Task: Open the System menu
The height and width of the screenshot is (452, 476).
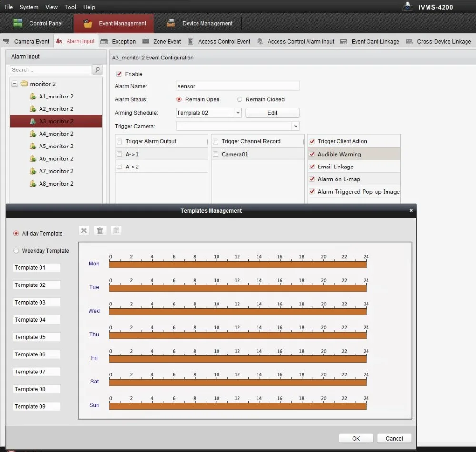Action: (x=29, y=7)
